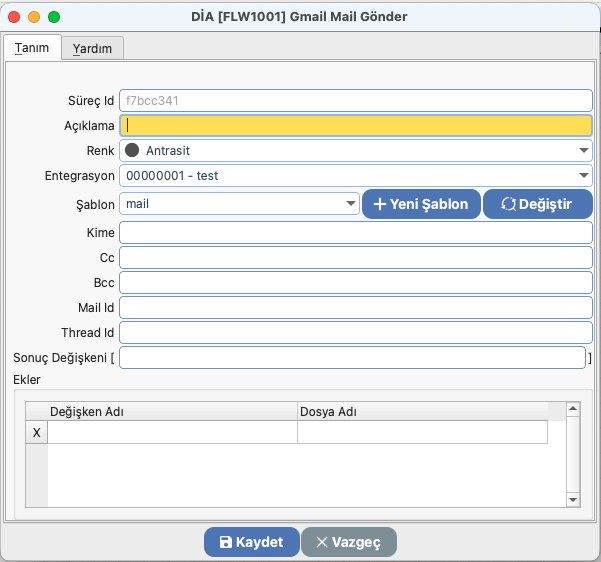Click the Dosya Adı column header

point(422,411)
